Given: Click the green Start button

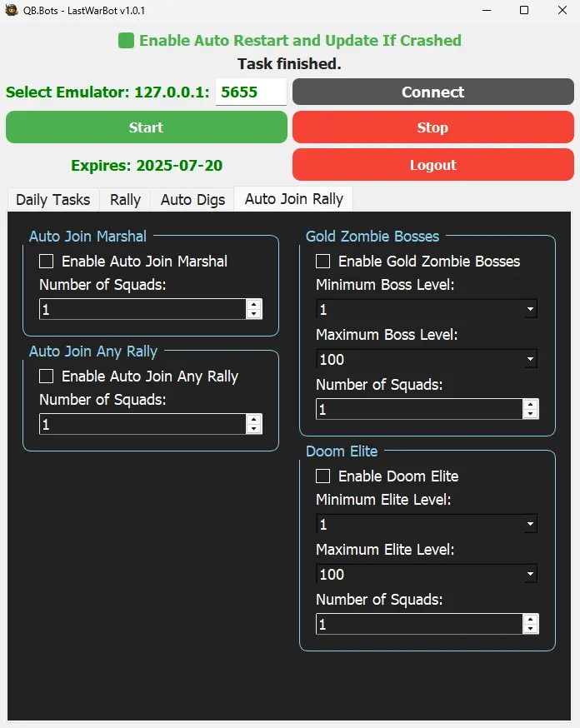Looking at the screenshot, I should 147,127.
